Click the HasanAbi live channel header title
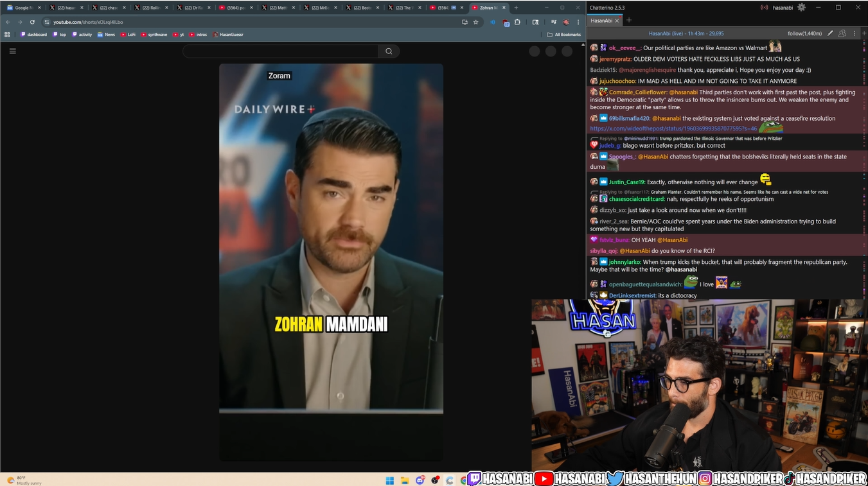The height and width of the screenshot is (486, 868). pyautogui.click(x=686, y=33)
